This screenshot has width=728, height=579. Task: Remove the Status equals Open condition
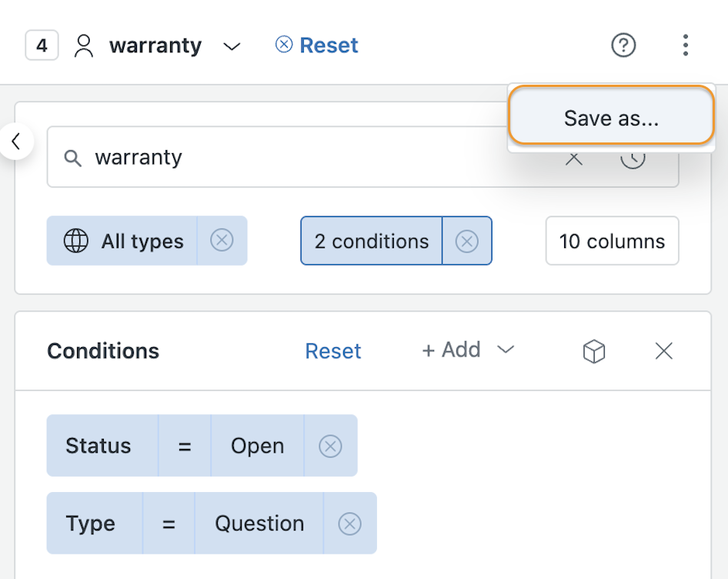point(331,446)
